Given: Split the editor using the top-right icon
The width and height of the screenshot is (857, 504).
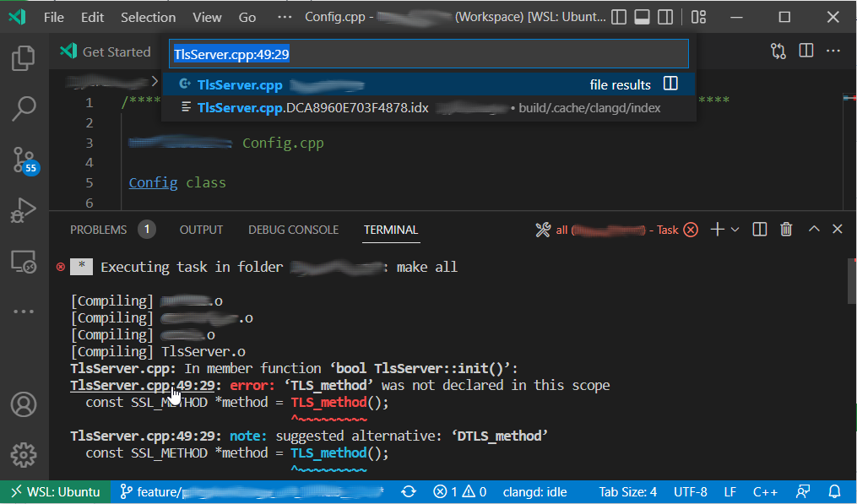Looking at the screenshot, I should [x=805, y=51].
